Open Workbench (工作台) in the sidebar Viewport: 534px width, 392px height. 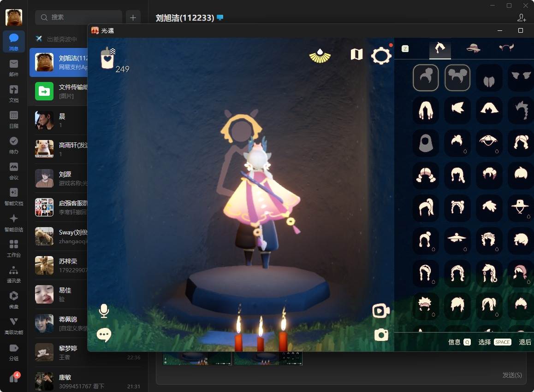click(14, 248)
